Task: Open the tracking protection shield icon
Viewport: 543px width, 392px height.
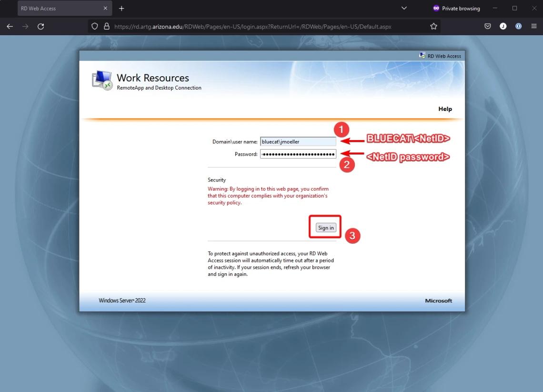Action: click(x=94, y=26)
